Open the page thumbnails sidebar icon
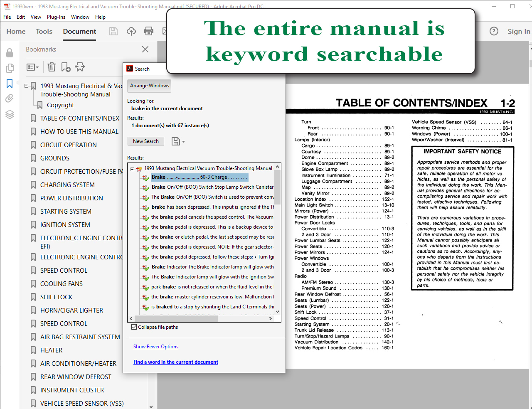Viewport: 532px width, 409px height. (x=10, y=68)
